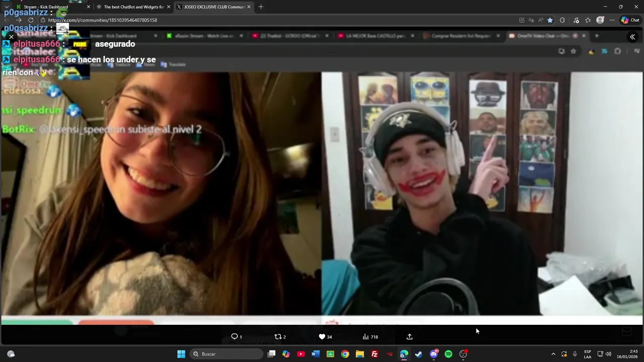Viewport: 644px width, 362px height.
Task: Open Microsoft Word from the taskbar
Action: [x=315, y=354]
